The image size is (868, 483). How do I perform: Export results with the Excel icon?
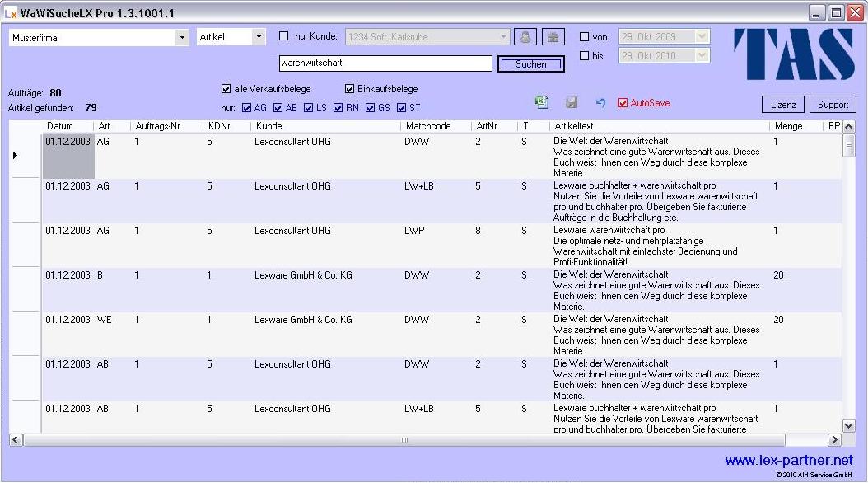541,102
